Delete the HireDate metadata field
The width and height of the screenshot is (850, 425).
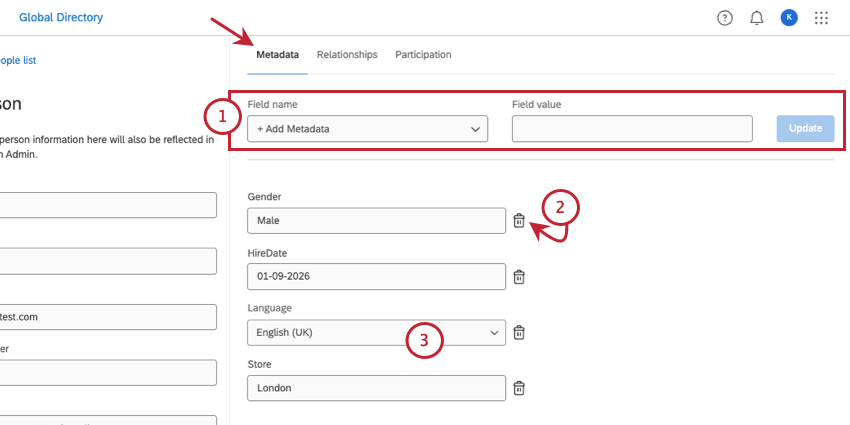pos(519,277)
